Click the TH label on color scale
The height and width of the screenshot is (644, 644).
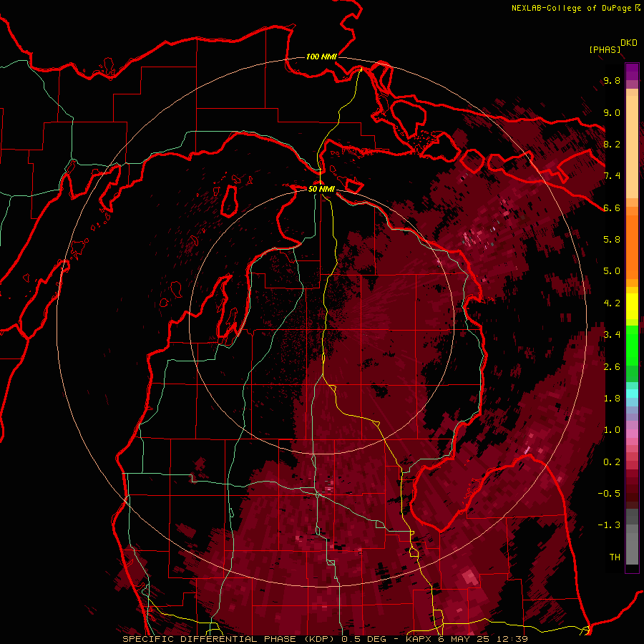pos(615,557)
